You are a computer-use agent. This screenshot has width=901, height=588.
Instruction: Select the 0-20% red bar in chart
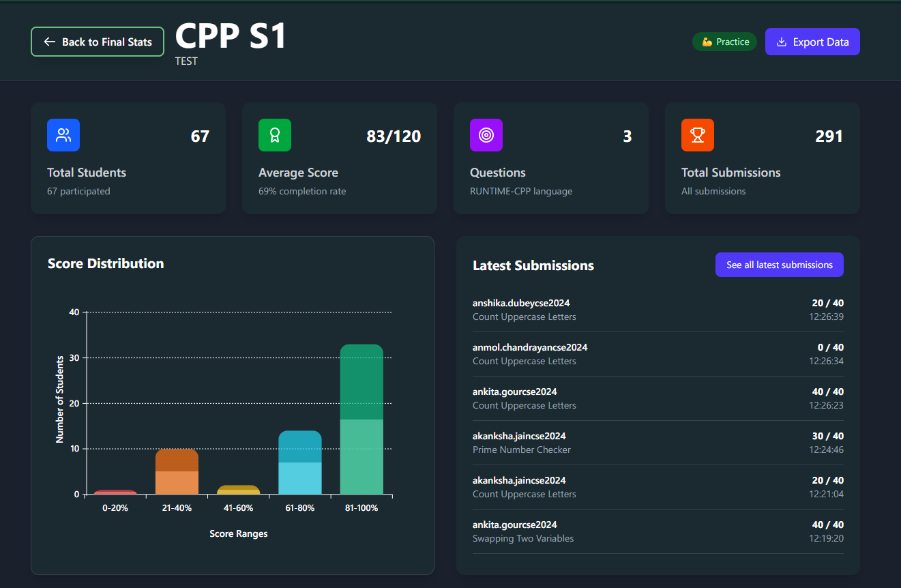click(115, 492)
